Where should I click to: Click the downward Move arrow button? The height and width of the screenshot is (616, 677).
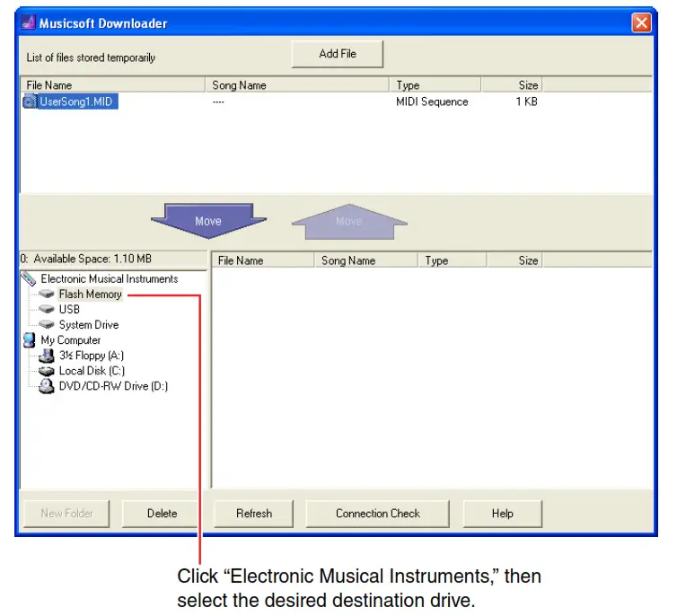[x=208, y=221]
